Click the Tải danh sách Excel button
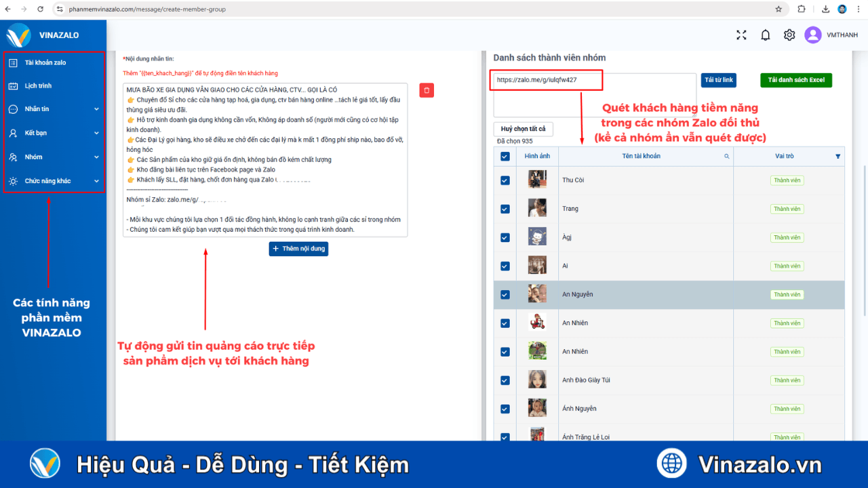The height and width of the screenshot is (488, 868). (x=795, y=79)
